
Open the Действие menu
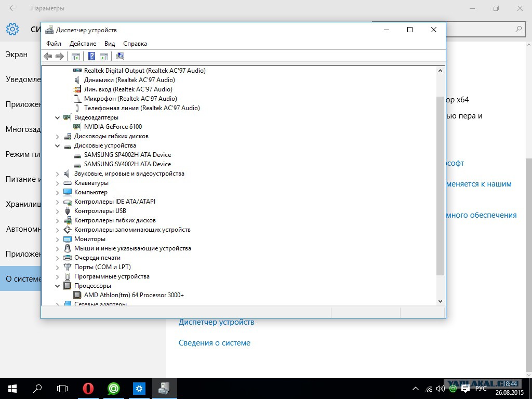83,44
